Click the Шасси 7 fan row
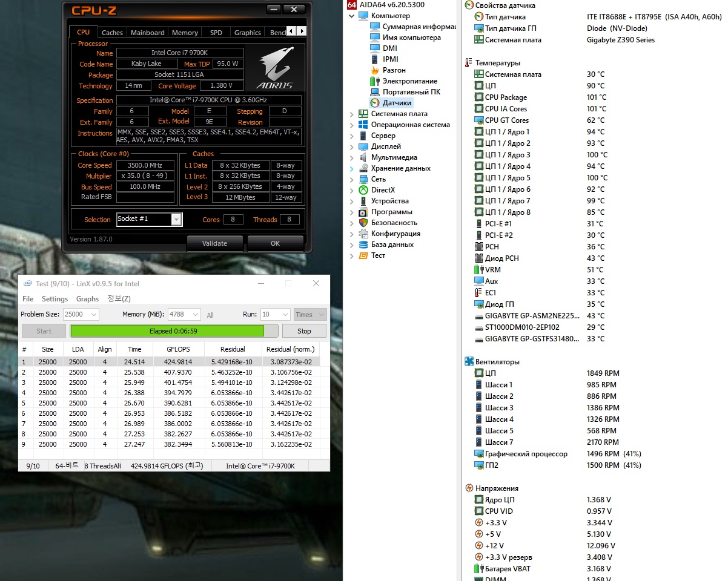The height and width of the screenshot is (581, 728). [546, 442]
